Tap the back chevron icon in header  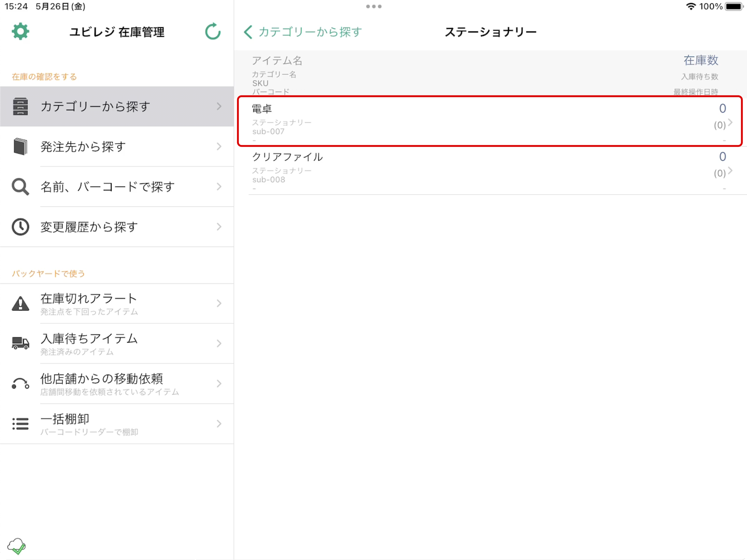click(x=248, y=32)
